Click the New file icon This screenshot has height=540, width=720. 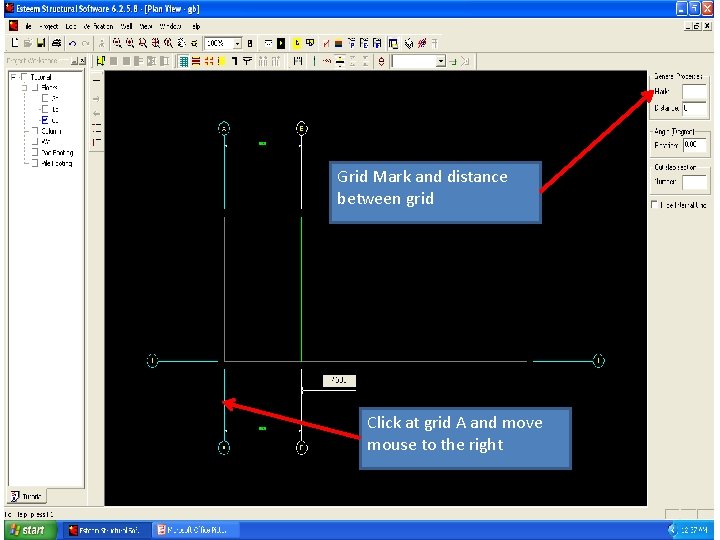coord(15,43)
